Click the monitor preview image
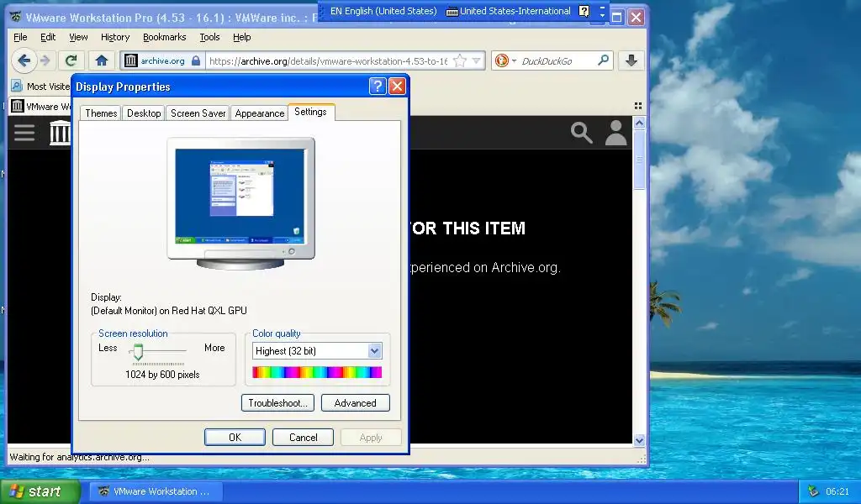The image size is (861, 504). click(x=241, y=203)
